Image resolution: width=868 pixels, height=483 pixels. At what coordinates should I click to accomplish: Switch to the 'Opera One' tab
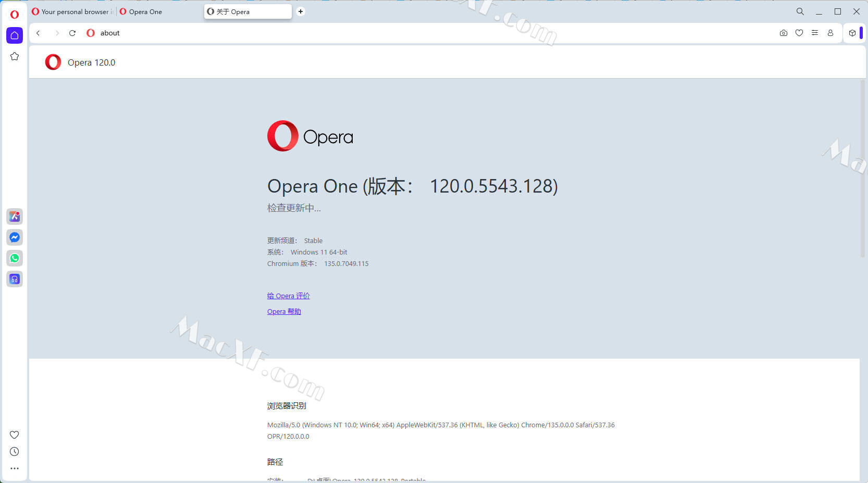pyautogui.click(x=159, y=11)
